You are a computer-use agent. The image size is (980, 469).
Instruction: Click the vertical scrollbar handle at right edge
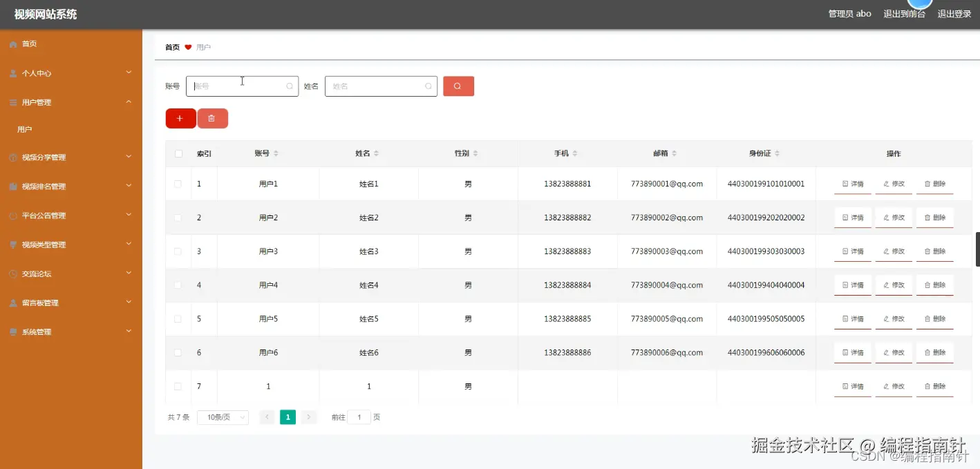(977, 249)
